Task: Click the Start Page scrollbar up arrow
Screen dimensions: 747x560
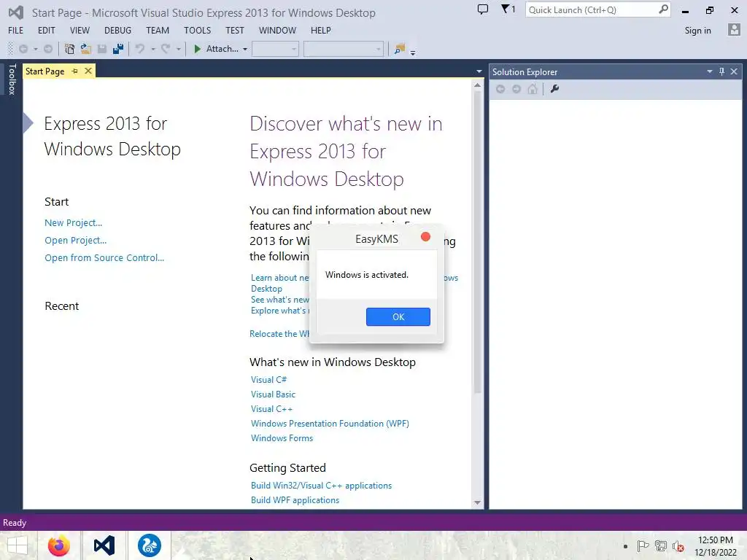Action: coord(477,85)
